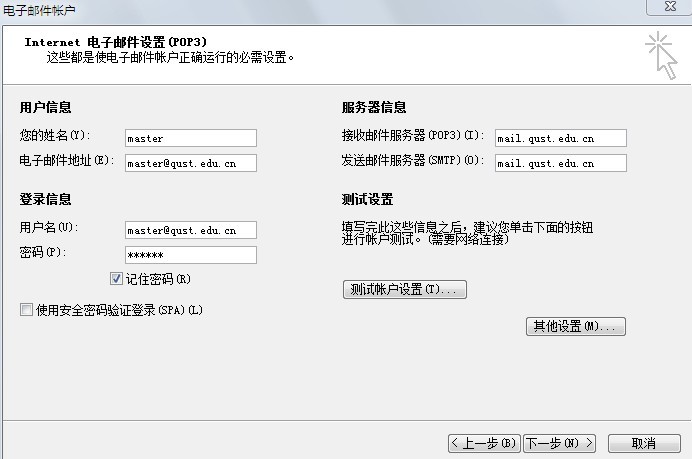Image resolution: width=692 pixels, height=459 pixels.
Task: Toggle the 记住密码 checkbox
Action: 116,278
